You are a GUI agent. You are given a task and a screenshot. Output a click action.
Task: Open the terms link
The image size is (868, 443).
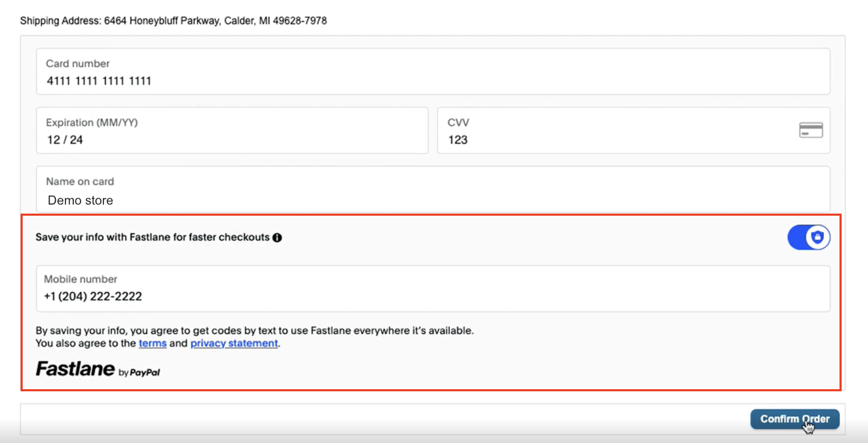coord(152,343)
